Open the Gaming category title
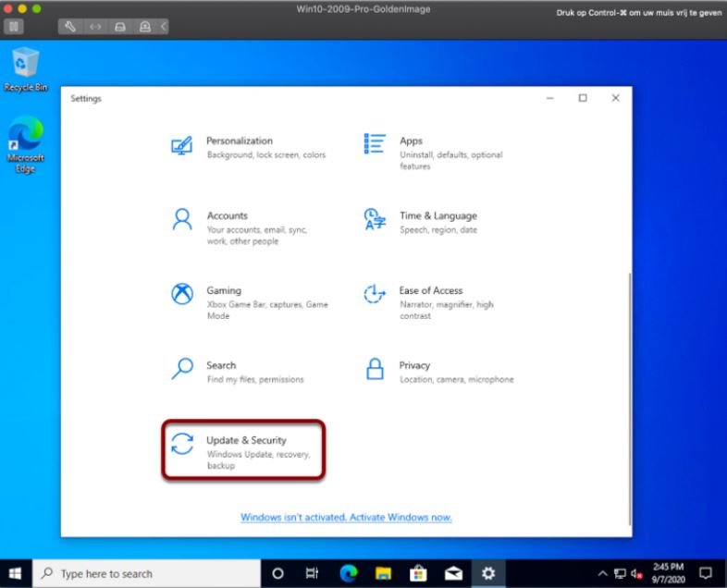The height and width of the screenshot is (588, 727). (x=224, y=290)
